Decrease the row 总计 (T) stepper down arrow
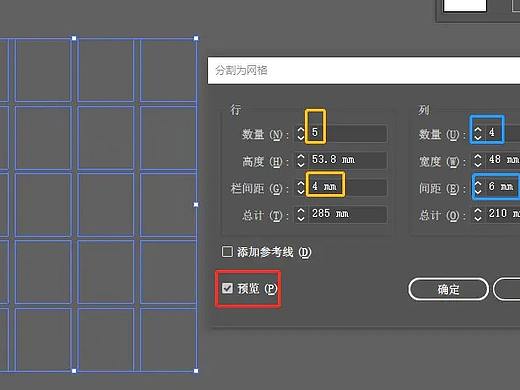Viewport: 520px width, 390px height. [301, 219]
